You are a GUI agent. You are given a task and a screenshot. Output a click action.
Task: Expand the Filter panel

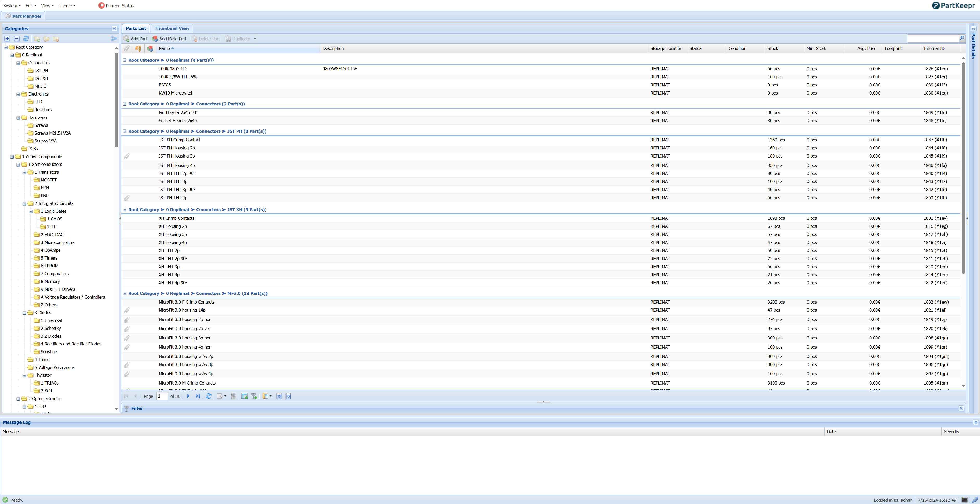click(x=960, y=408)
